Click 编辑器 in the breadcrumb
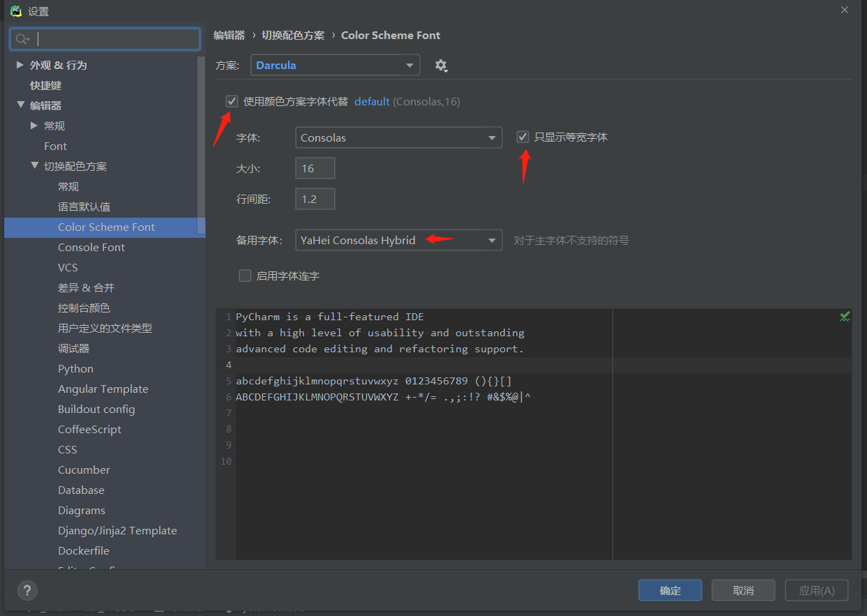 pos(229,35)
